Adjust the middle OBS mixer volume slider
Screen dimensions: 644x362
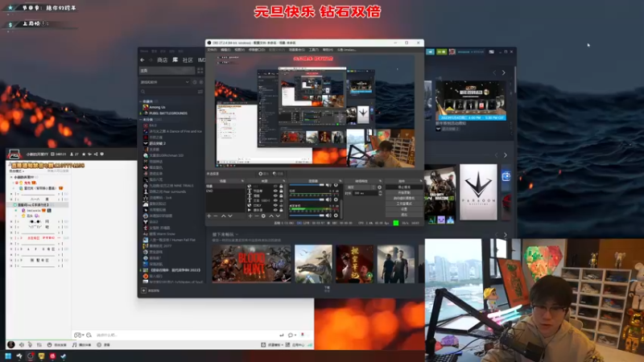pyautogui.click(x=307, y=200)
